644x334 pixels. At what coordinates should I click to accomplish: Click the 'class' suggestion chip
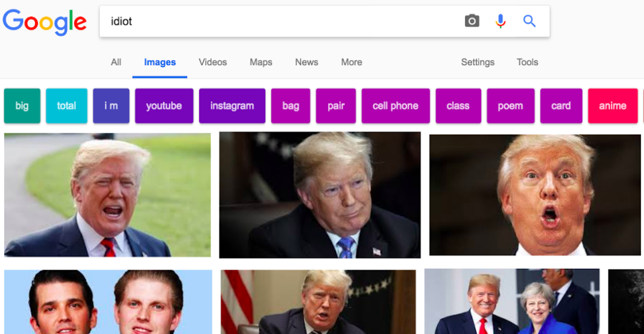click(458, 106)
